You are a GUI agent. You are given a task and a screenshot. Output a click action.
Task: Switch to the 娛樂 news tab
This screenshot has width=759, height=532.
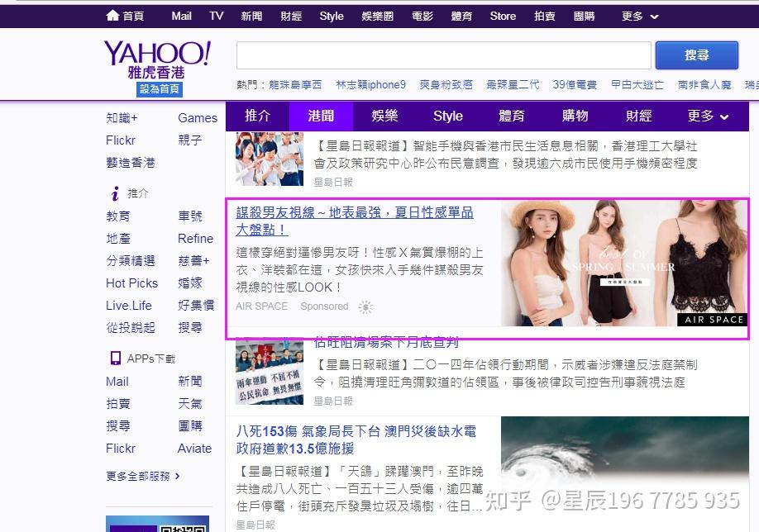point(384,116)
